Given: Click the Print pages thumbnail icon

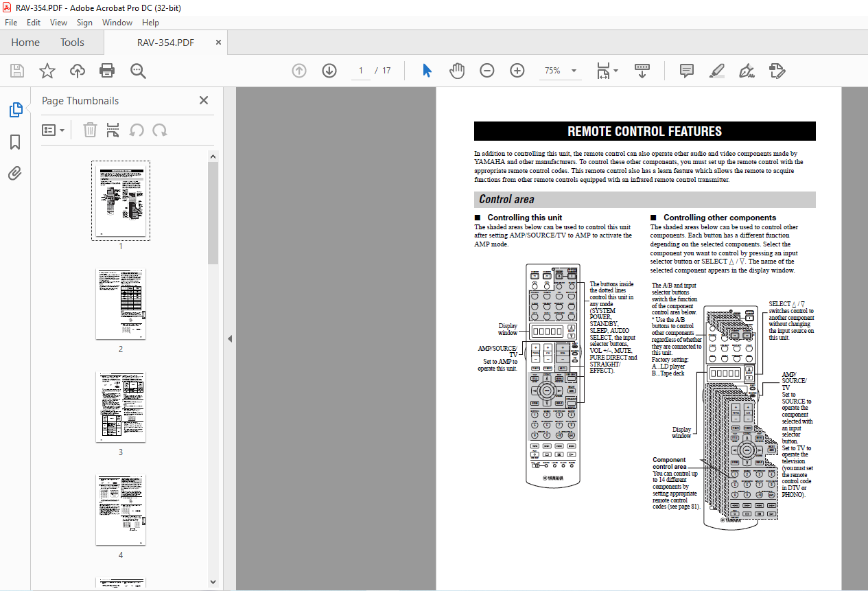Looking at the screenshot, I should [x=113, y=130].
